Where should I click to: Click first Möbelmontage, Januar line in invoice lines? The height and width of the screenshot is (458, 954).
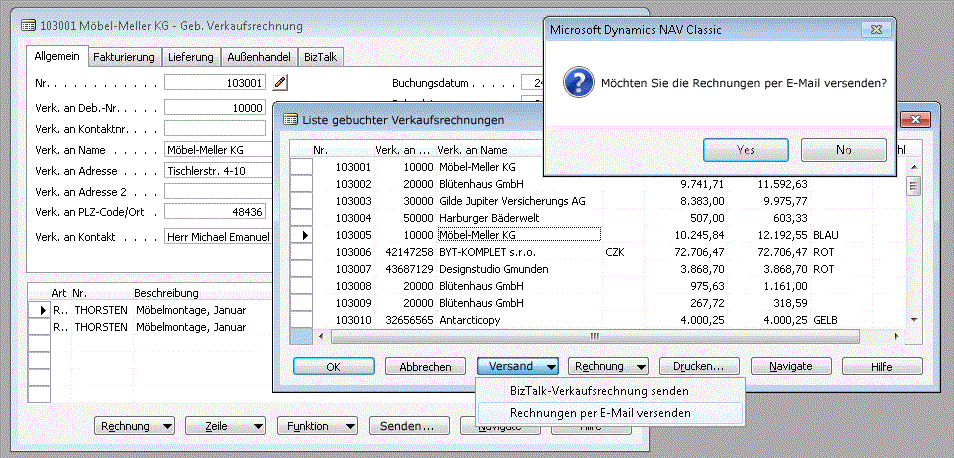[x=191, y=310]
